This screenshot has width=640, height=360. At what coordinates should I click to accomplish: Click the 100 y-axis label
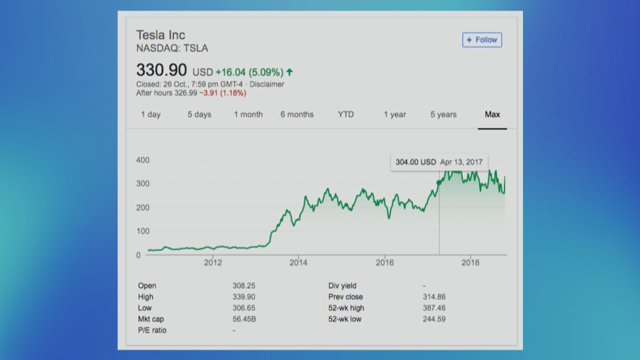[x=143, y=231]
